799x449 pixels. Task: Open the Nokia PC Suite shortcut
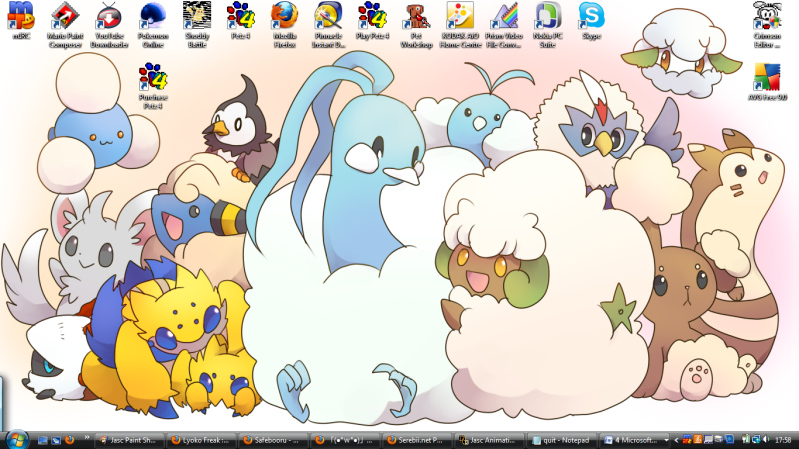[548, 25]
